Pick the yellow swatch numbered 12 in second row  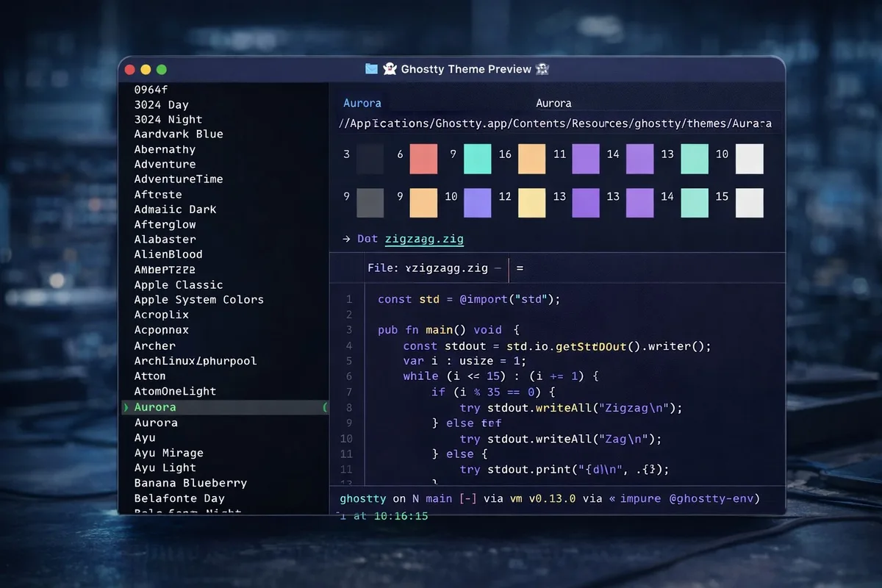coord(532,203)
